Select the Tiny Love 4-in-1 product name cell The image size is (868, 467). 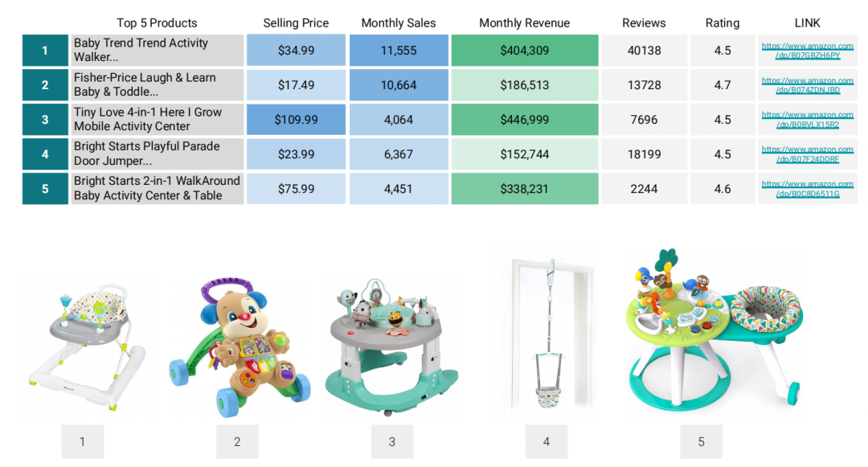point(157,120)
